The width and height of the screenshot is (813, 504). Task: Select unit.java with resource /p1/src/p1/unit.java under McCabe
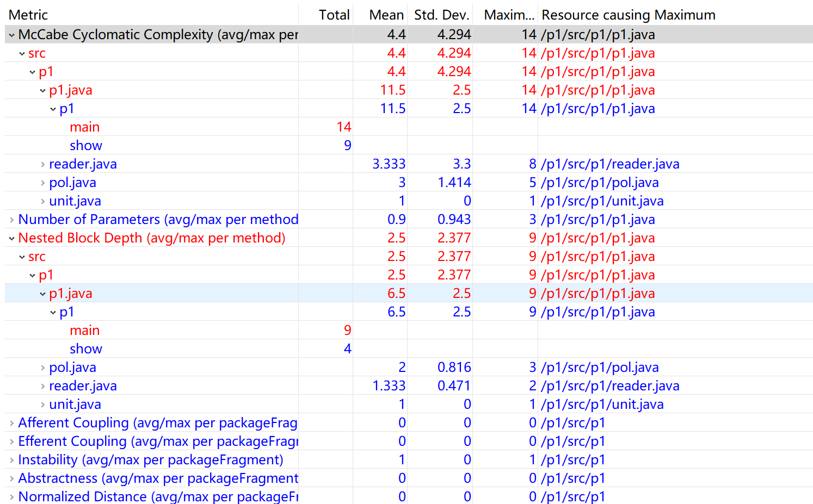click(x=75, y=201)
